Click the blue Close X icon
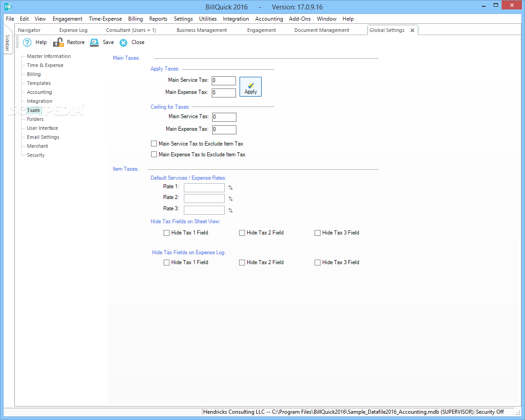525x420 pixels. click(124, 43)
